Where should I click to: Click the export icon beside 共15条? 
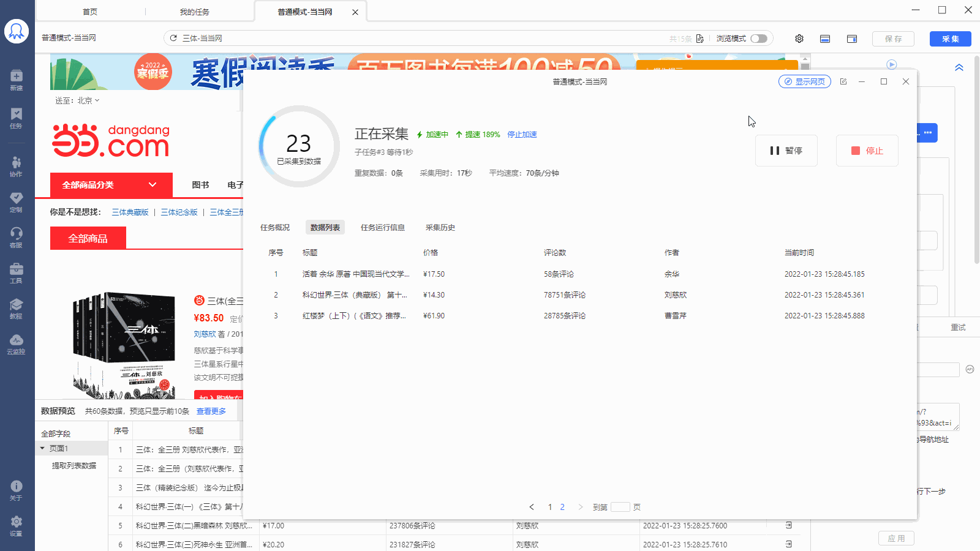pos(700,39)
